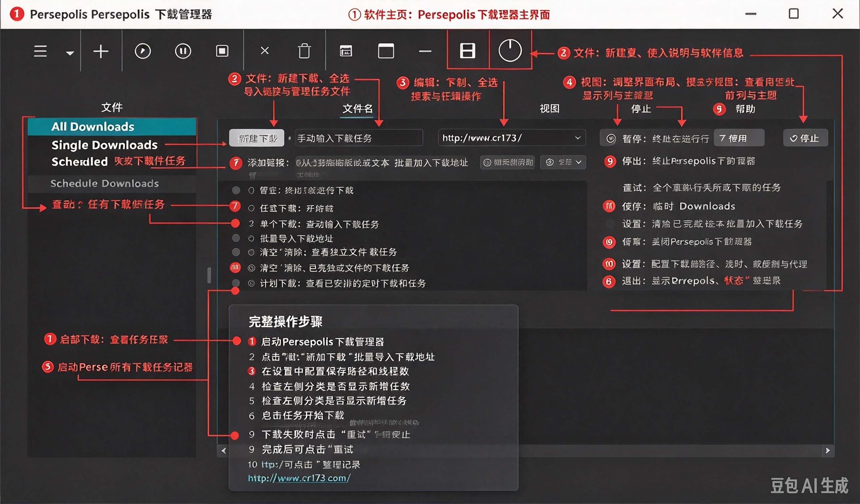This screenshot has height=504, width=860.
Task: Click the save disk toolbar icon
Action: tap(468, 51)
